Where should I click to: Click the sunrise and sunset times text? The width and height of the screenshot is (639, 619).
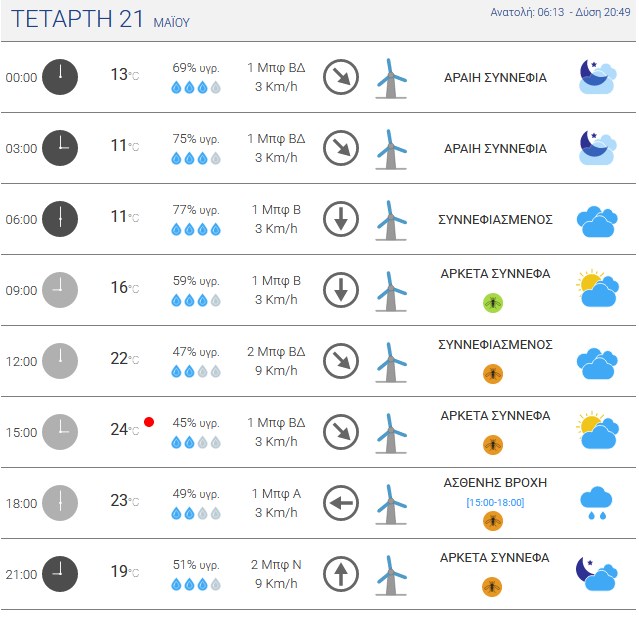[x=560, y=12]
